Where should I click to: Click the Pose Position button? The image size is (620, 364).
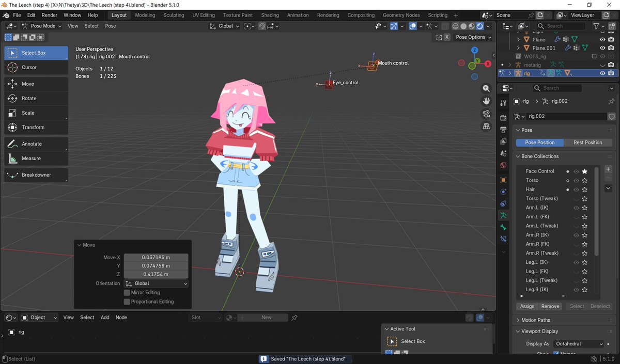540,143
